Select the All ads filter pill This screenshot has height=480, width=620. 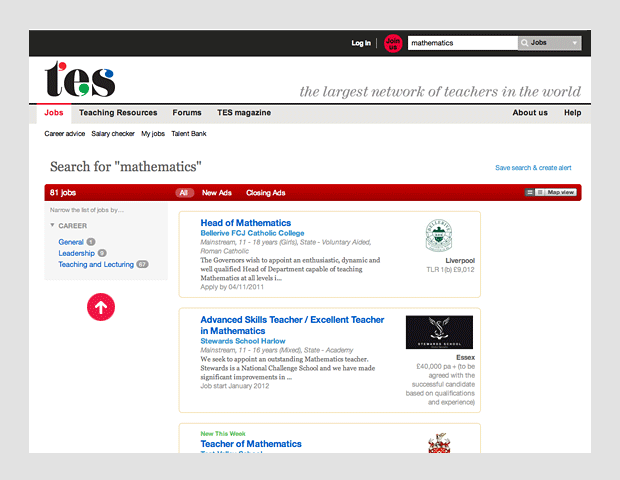(x=184, y=192)
